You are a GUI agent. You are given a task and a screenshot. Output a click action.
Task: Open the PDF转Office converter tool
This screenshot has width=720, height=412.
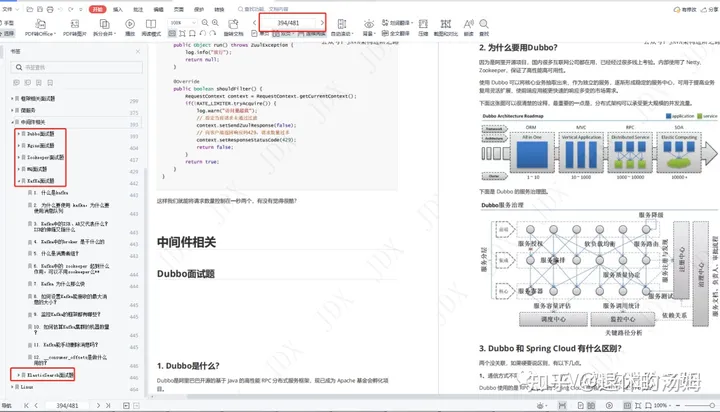(x=40, y=27)
